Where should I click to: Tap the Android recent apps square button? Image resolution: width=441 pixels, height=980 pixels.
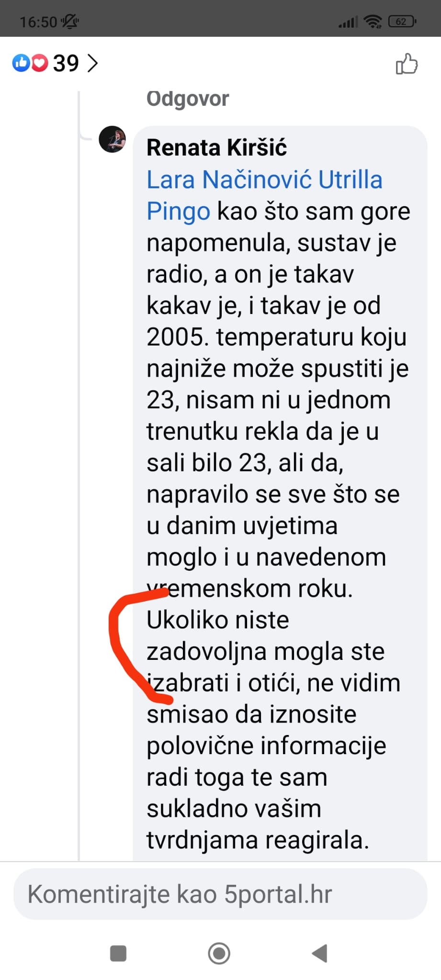[118, 953]
